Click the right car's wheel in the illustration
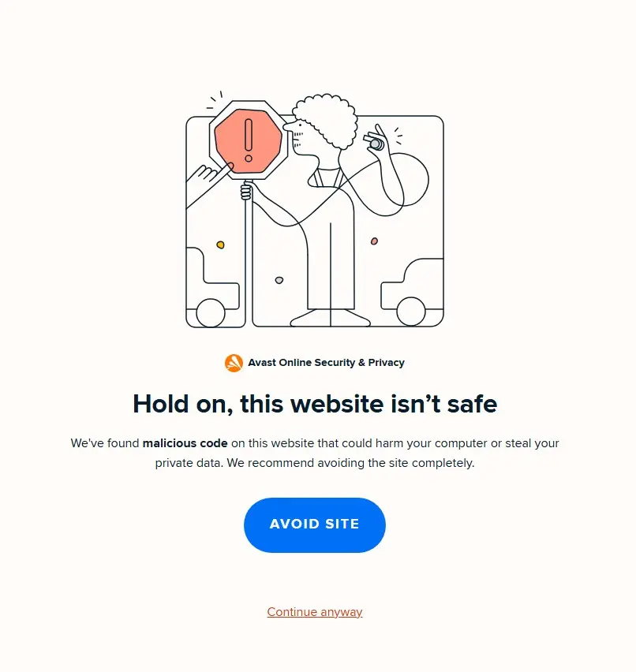 tap(411, 312)
